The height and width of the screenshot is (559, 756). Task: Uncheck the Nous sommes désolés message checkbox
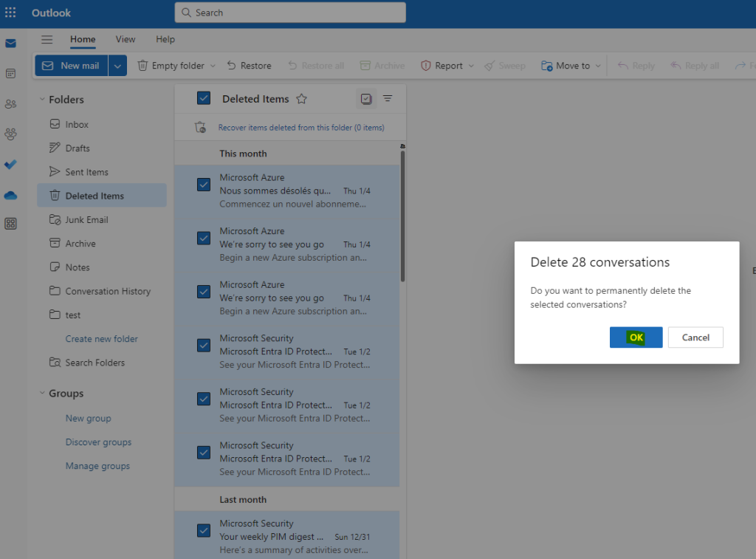pyautogui.click(x=204, y=185)
